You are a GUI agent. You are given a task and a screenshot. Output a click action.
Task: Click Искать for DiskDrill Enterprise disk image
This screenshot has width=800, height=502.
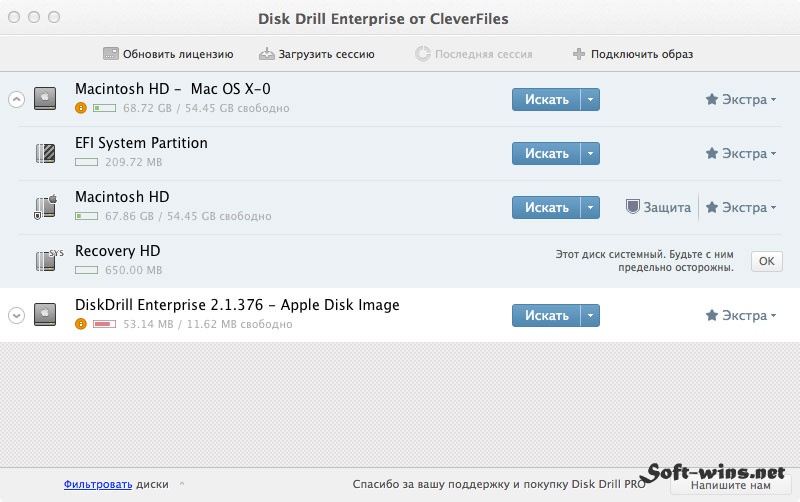pyautogui.click(x=546, y=315)
